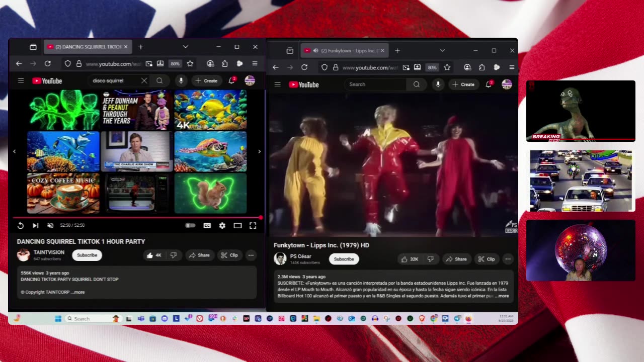Open a new tab in Dancing Squirrel window

[140, 47]
